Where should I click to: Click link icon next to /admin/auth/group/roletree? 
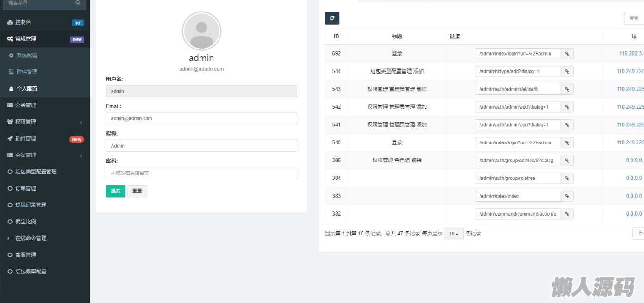click(567, 179)
